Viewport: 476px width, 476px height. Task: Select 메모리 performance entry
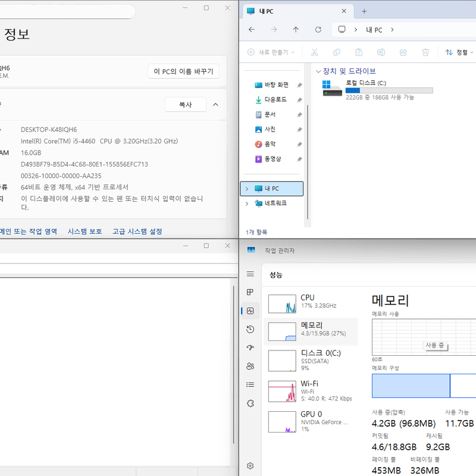[311, 331]
